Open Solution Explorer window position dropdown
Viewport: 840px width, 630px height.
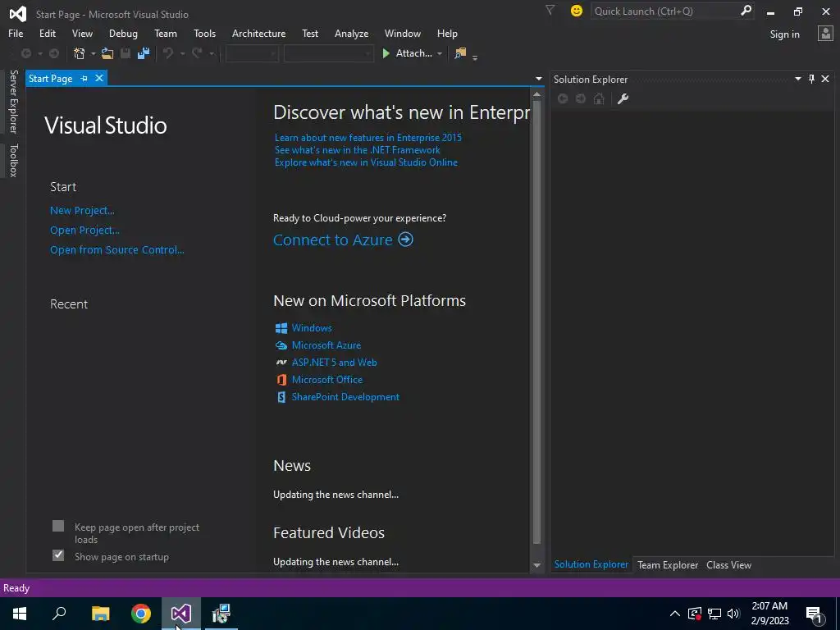(797, 79)
